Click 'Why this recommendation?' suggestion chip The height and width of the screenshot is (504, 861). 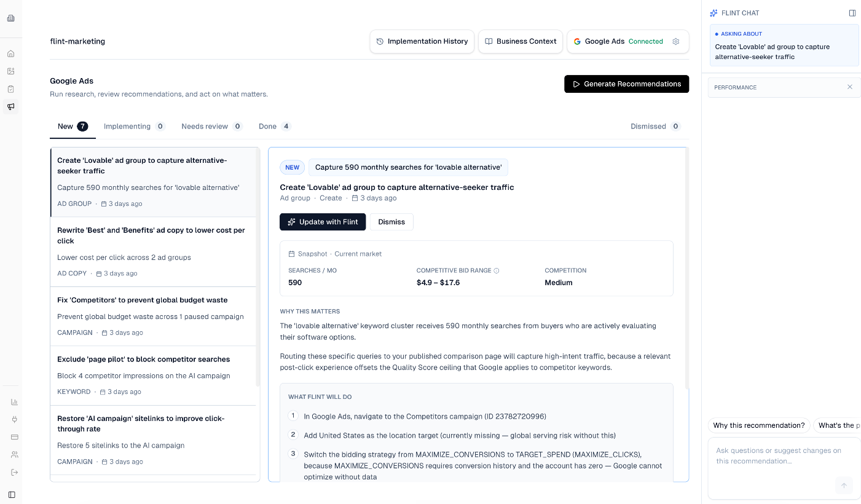point(759,425)
